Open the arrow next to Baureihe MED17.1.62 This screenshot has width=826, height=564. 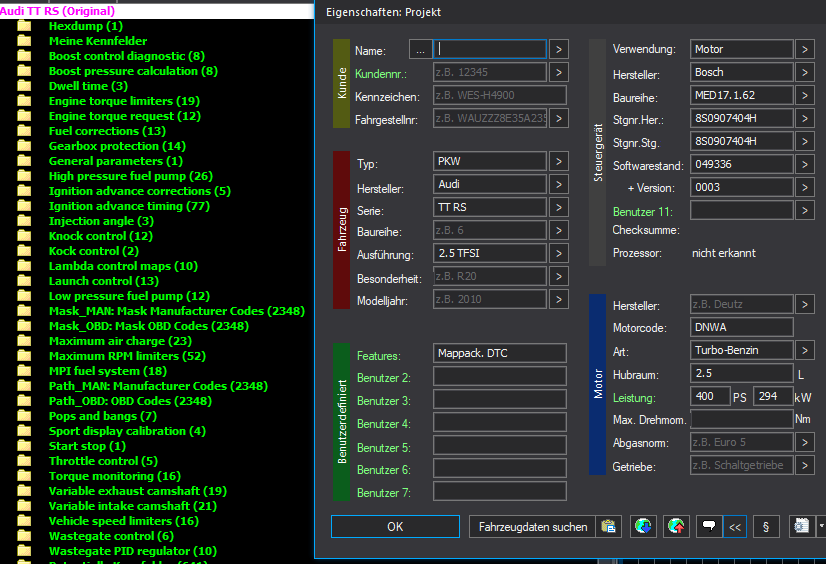click(x=804, y=95)
